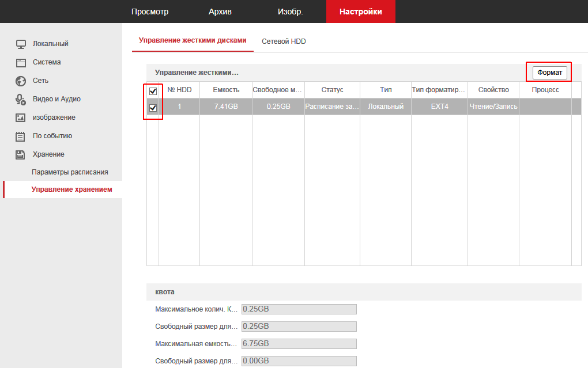The width and height of the screenshot is (588, 368).
Task: Click the Емкость column header
Action: coord(226,90)
